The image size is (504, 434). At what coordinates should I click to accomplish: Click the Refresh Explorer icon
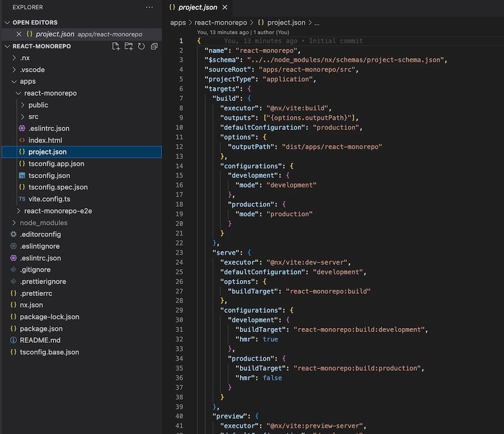[141, 46]
